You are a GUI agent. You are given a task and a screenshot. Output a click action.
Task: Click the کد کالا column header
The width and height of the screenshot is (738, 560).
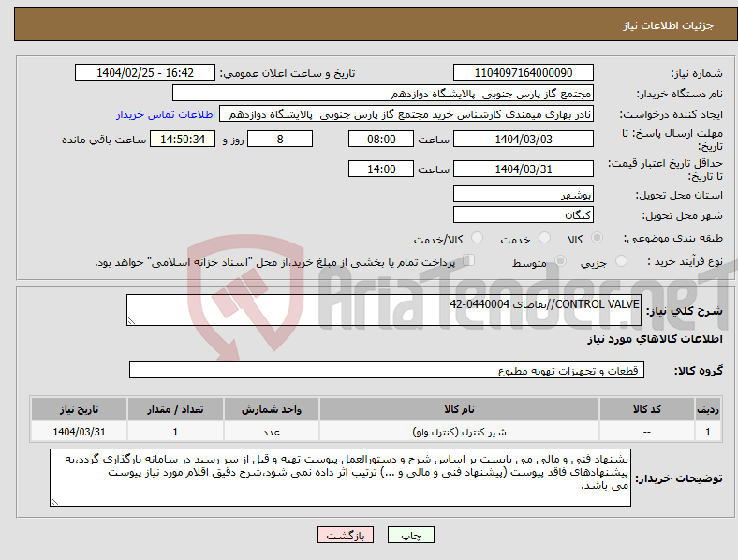point(647,409)
